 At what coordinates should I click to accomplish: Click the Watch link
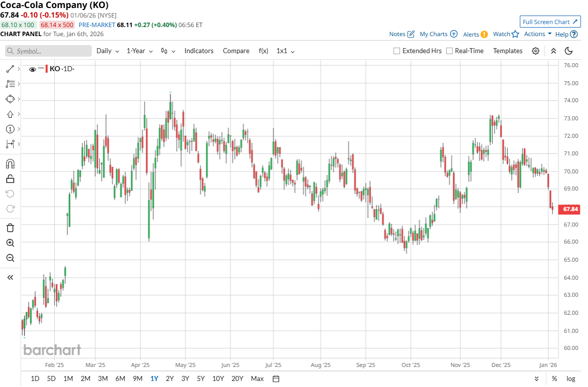(501, 34)
